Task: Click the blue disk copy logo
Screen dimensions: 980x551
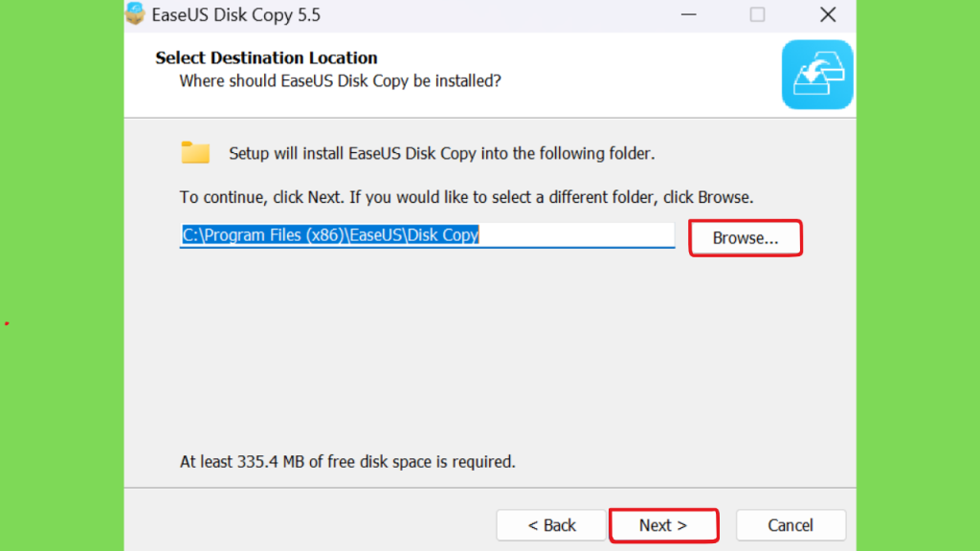Action: (x=817, y=75)
